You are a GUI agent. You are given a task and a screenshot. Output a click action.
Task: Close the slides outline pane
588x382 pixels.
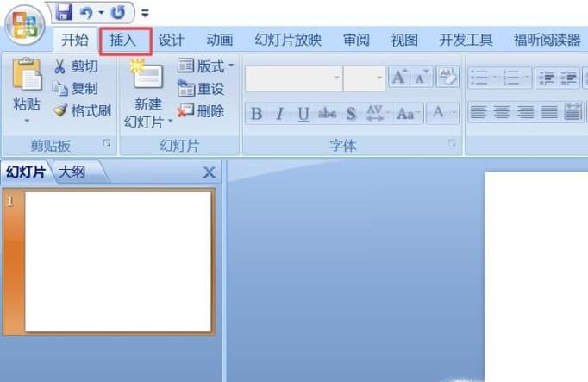pyautogui.click(x=209, y=172)
